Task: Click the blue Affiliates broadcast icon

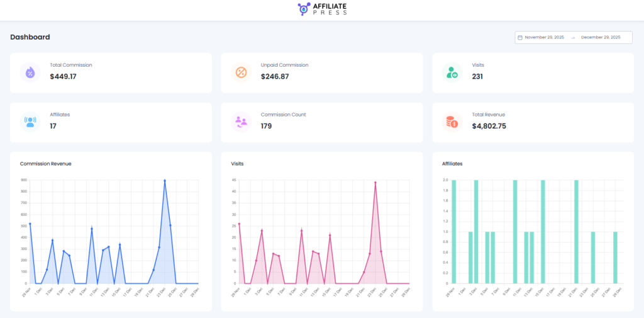Action: point(30,122)
